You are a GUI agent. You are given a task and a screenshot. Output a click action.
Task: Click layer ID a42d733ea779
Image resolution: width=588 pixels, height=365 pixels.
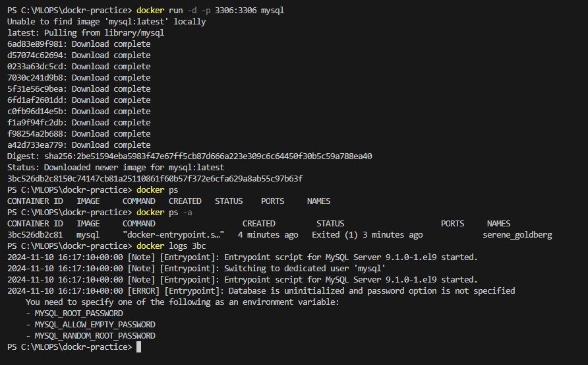point(35,145)
